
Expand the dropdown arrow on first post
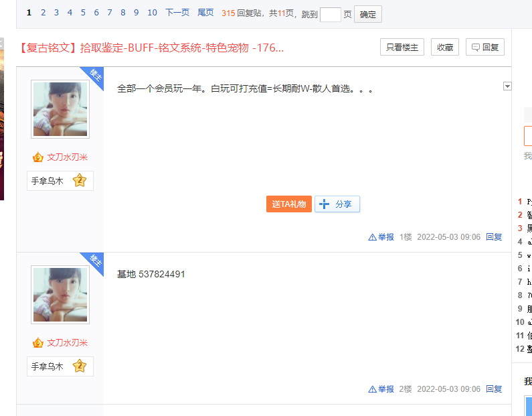(x=507, y=86)
